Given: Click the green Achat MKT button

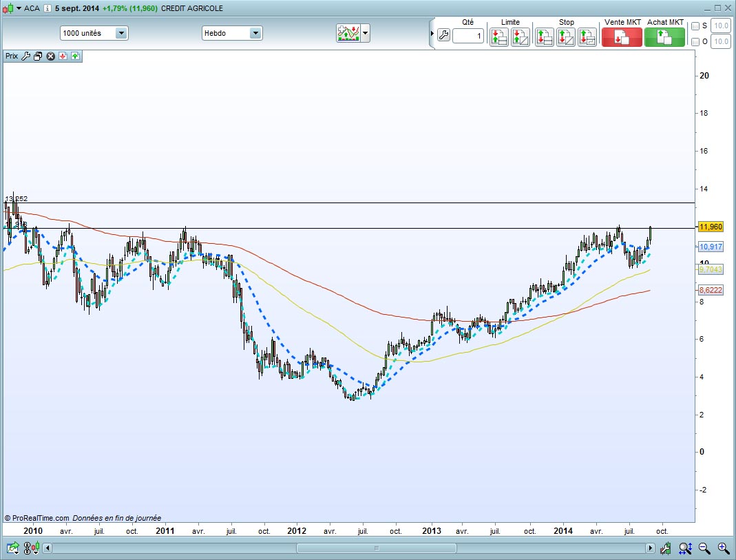Looking at the screenshot, I should point(664,37).
